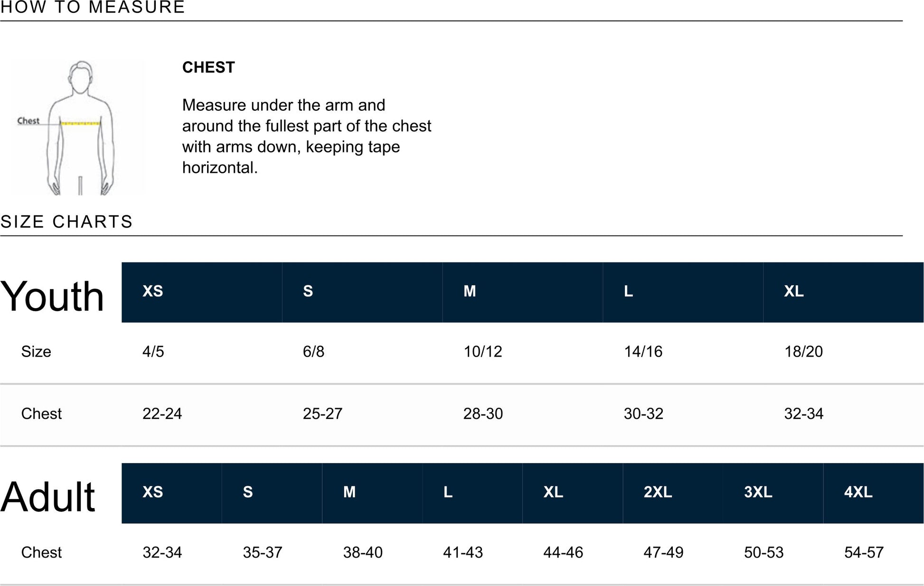
Task: Select the Adult 4XL column header
Action: 858,492
